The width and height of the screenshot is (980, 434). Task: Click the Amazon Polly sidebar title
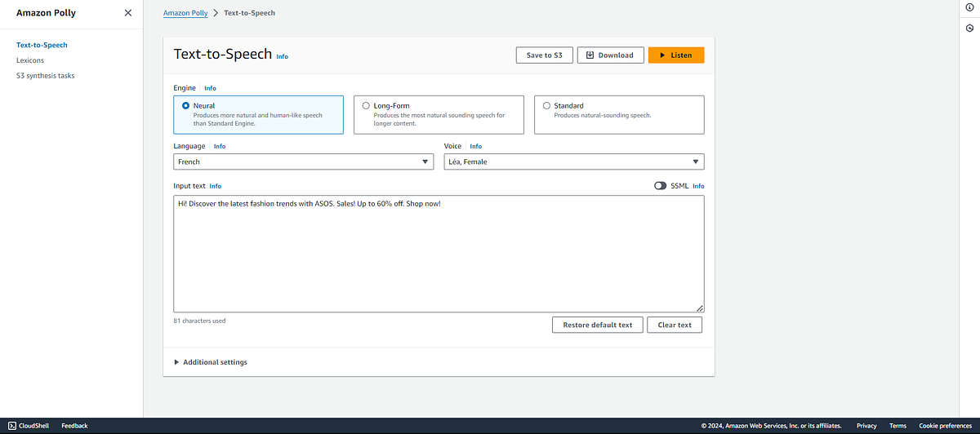click(46, 13)
